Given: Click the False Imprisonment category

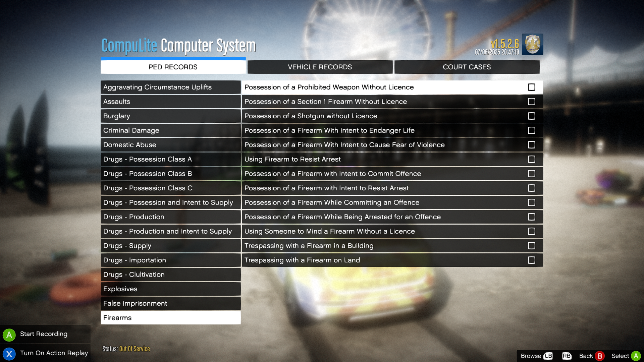Looking at the screenshot, I should pyautogui.click(x=170, y=303).
